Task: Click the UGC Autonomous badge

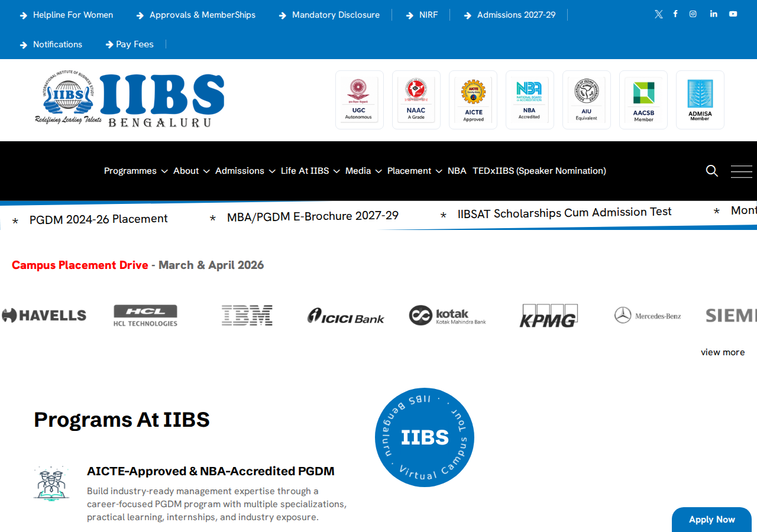Action: click(x=360, y=100)
